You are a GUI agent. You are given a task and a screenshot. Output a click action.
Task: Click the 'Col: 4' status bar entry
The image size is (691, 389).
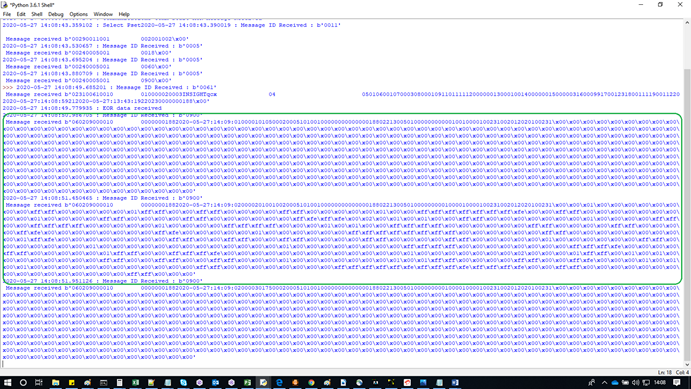tap(682, 372)
